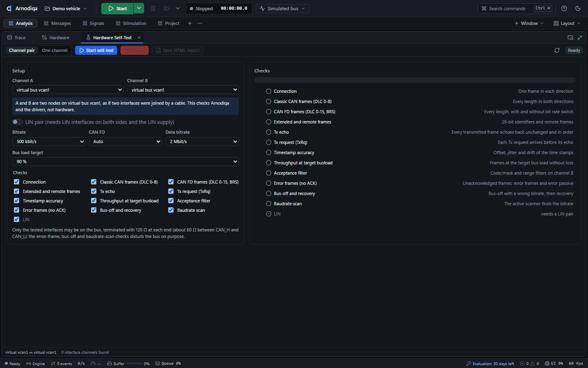Click the Evaluation: 30 days left link

490,364
